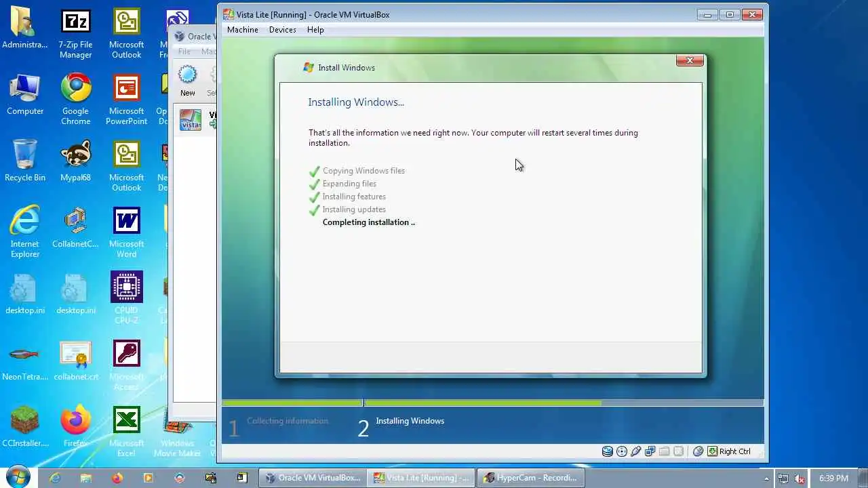
Task: Click network adapters indicator in VM status bar
Action: pyautogui.click(x=650, y=451)
